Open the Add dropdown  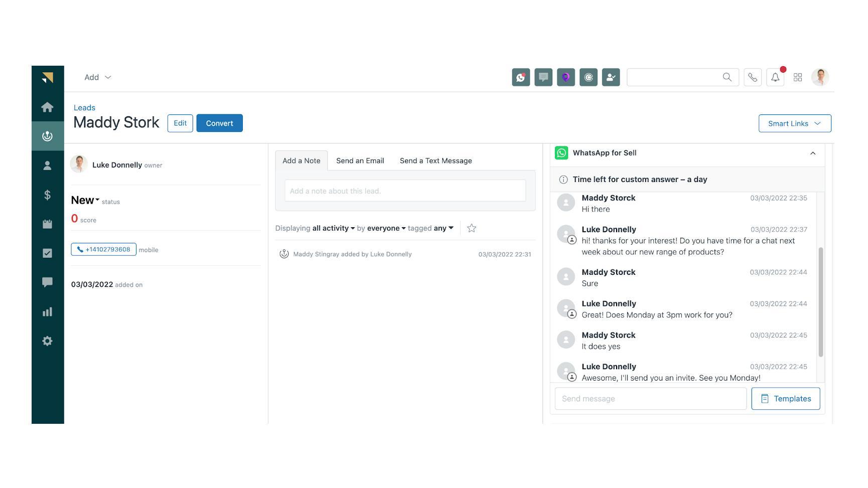(x=98, y=77)
